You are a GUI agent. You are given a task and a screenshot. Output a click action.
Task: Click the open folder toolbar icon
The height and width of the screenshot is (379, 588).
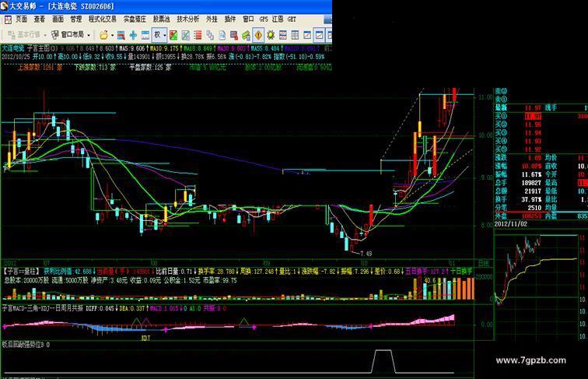(x=103, y=35)
